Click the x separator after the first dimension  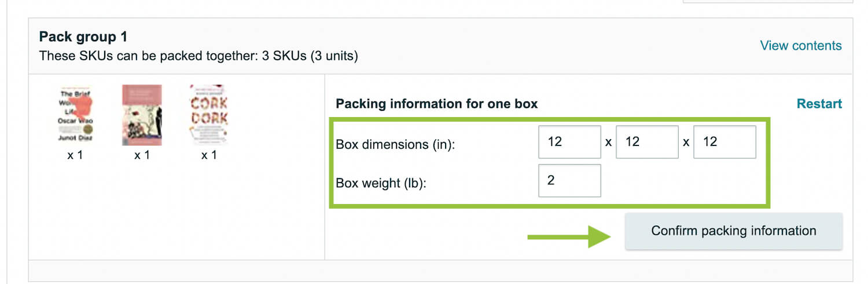pos(608,142)
